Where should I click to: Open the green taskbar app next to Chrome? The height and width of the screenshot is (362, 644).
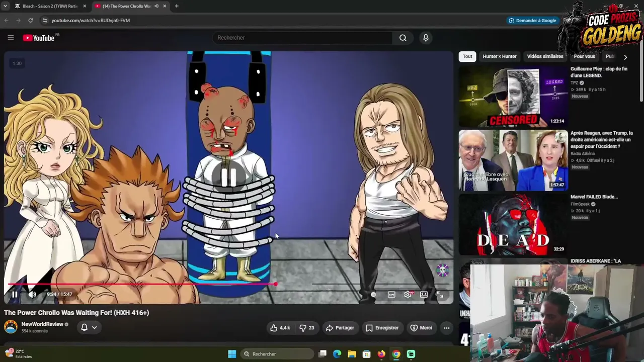(x=411, y=354)
